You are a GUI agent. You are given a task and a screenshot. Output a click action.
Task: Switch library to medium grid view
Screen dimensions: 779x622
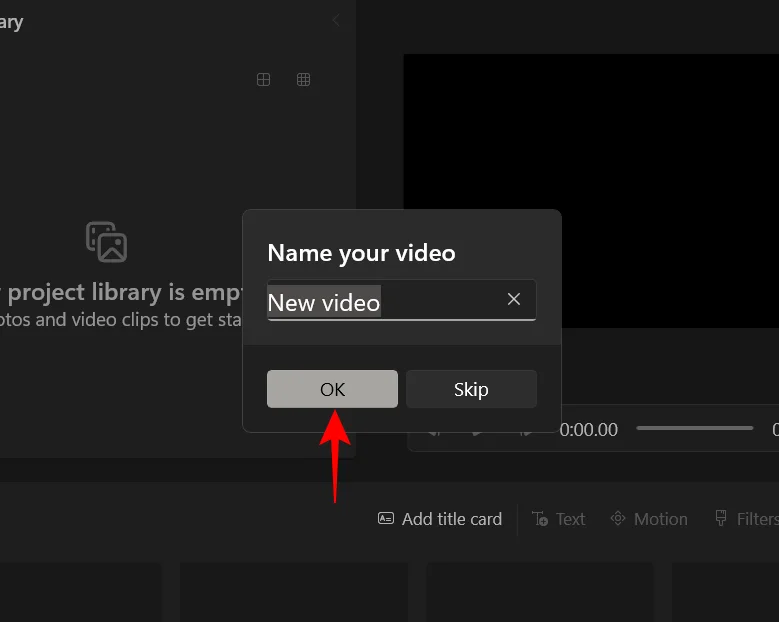coord(263,79)
